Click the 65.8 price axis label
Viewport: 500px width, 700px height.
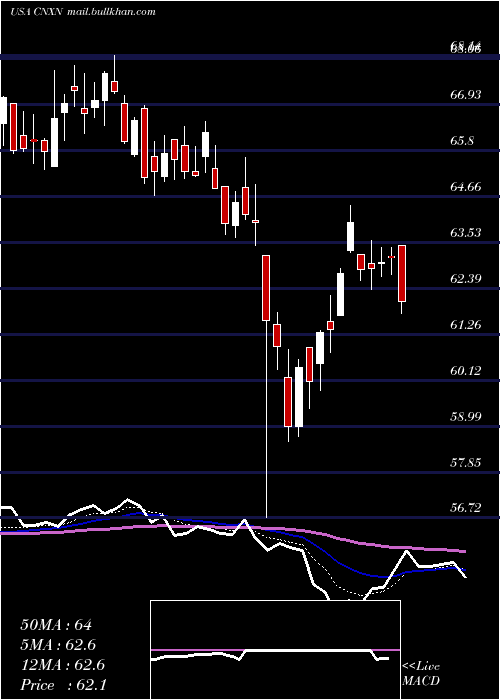tap(462, 141)
